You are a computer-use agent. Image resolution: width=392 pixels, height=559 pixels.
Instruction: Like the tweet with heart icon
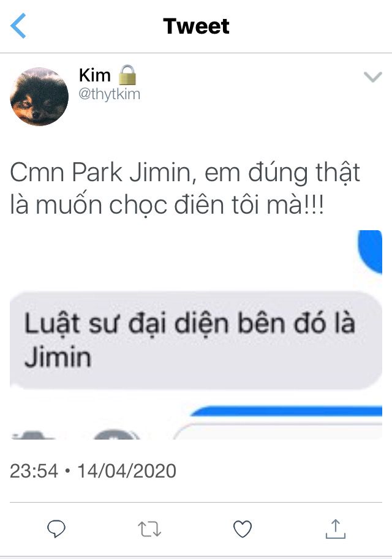point(243,529)
